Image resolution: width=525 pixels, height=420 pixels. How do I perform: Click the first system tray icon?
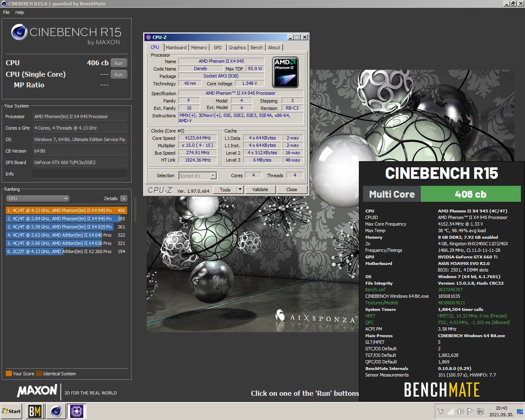(x=441, y=411)
